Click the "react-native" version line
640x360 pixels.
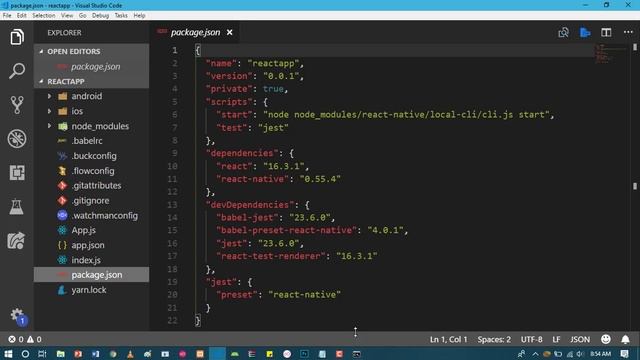click(x=278, y=179)
